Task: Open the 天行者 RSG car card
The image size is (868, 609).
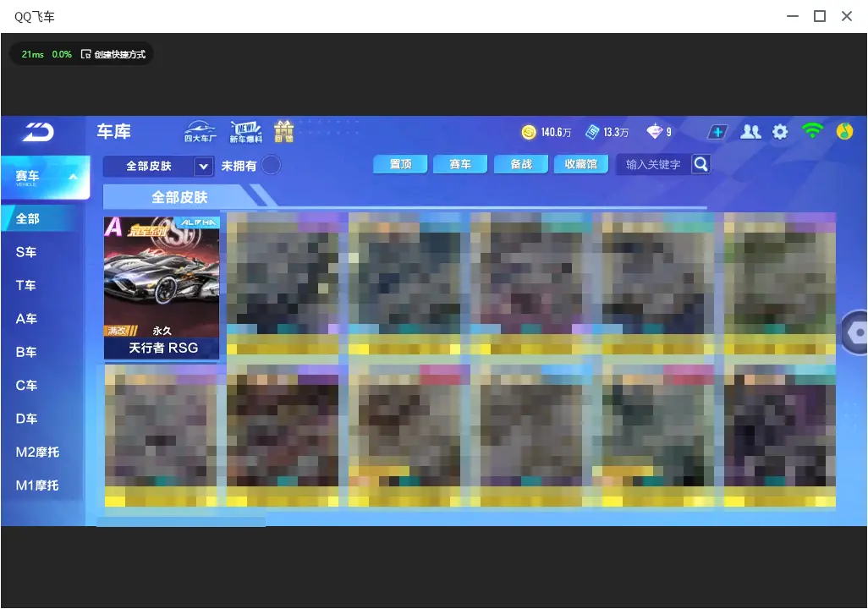Action: [162, 288]
